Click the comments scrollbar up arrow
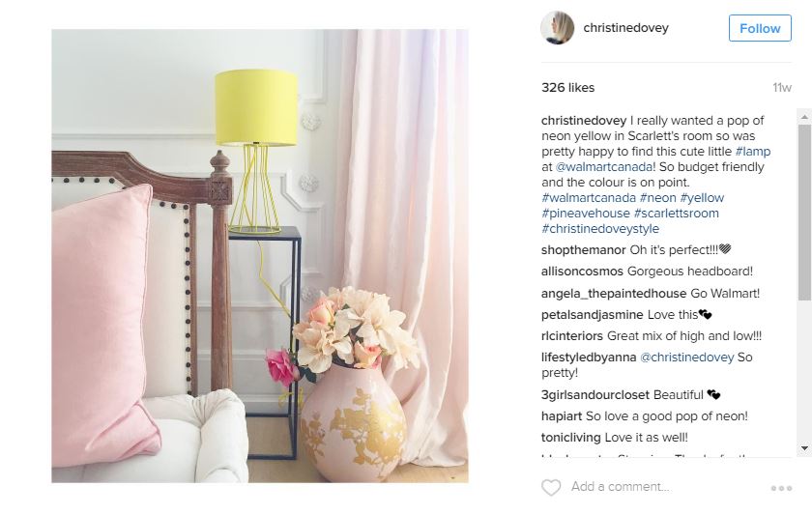This screenshot has height=515, width=812. [x=804, y=117]
